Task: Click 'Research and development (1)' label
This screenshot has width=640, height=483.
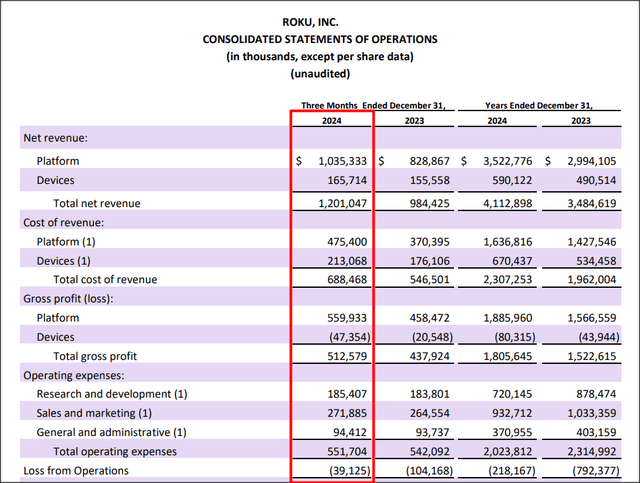Action: click(x=112, y=394)
